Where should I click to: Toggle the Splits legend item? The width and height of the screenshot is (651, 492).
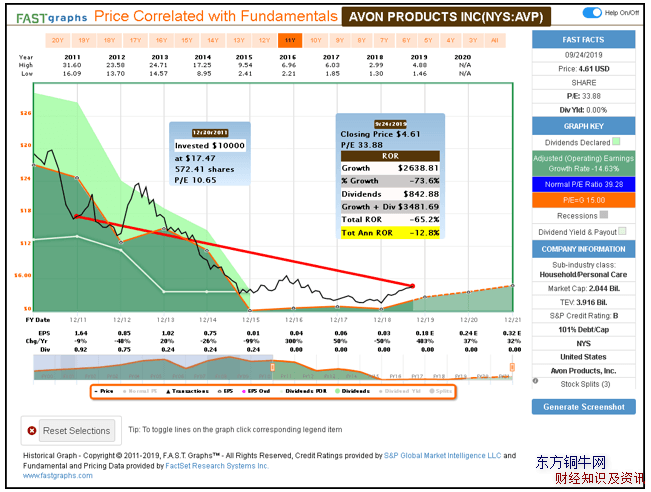[x=441, y=391]
